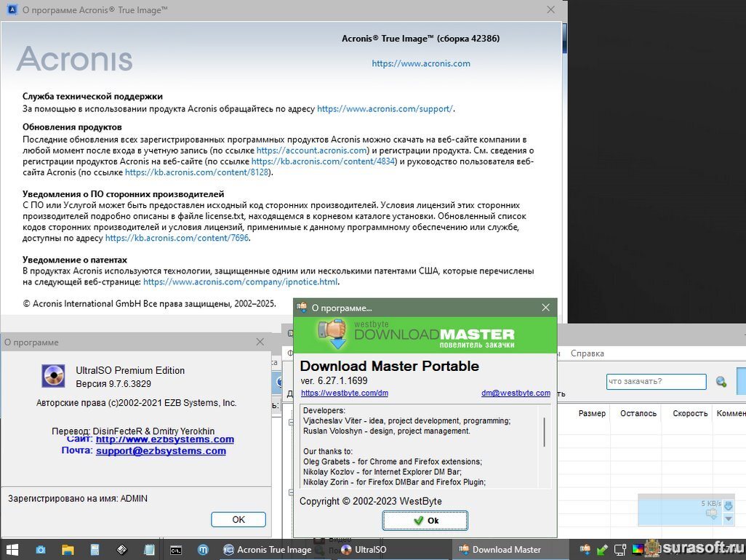Click 'UltraISO Premium Edition' text
This screenshot has height=560, width=746.
pyautogui.click(x=130, y=371)
